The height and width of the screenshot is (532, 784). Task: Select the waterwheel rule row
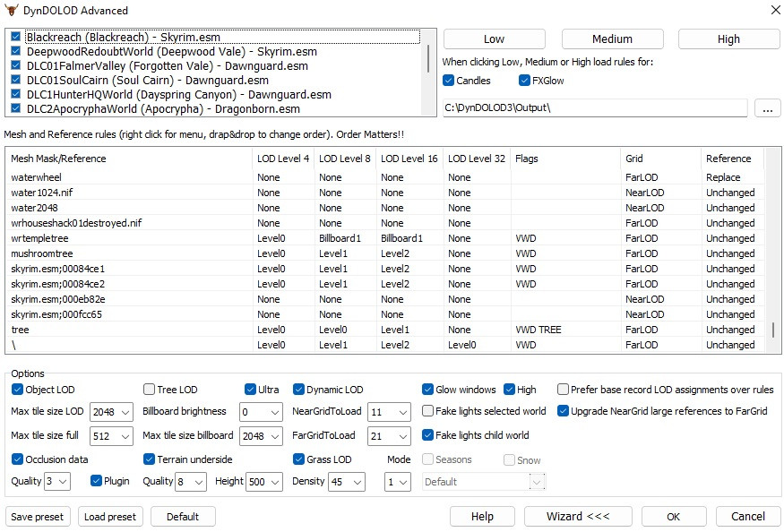385,177
